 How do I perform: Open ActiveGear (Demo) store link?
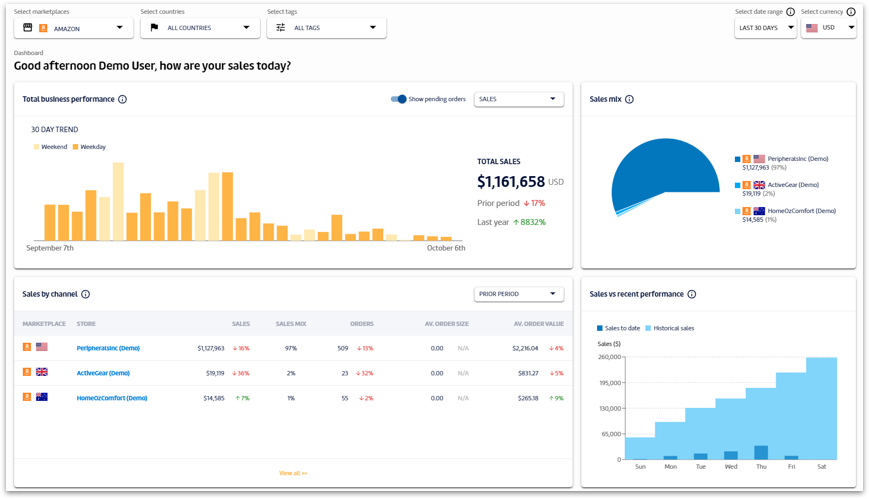(x=103, y=373)
